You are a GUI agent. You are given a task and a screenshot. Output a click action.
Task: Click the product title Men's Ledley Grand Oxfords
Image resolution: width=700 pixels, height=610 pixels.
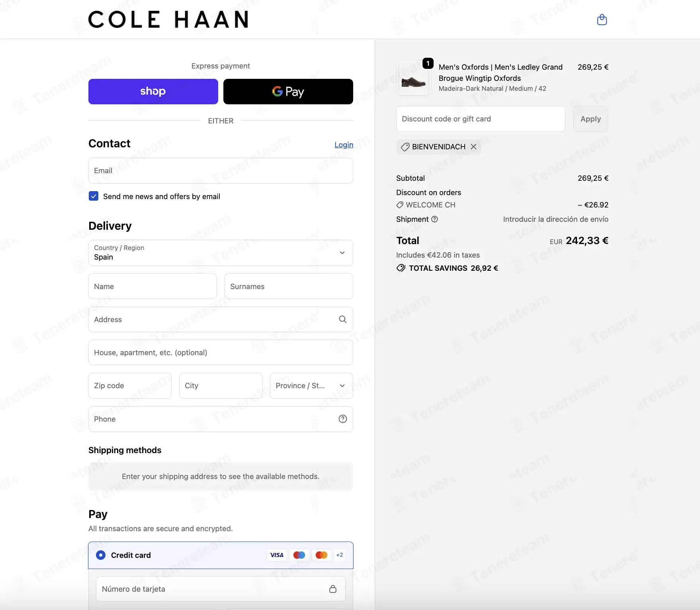click(x=501, y=72)
